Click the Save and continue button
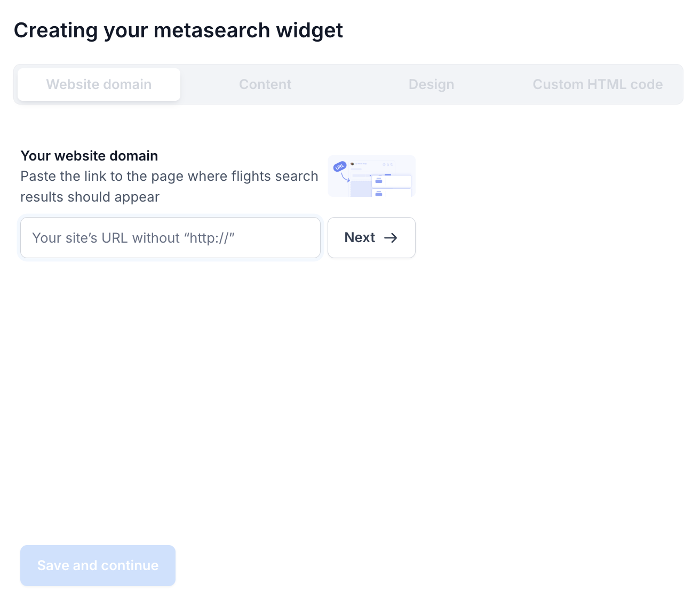700x608 pixels. (x=98, y=565)
